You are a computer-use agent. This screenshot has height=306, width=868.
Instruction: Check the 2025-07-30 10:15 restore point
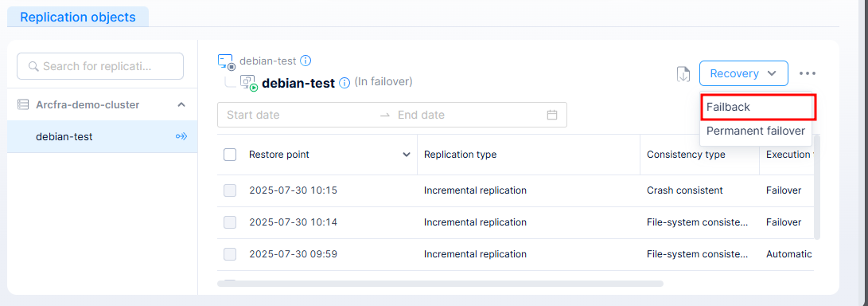pyautogui.click(x=230, y=190)
